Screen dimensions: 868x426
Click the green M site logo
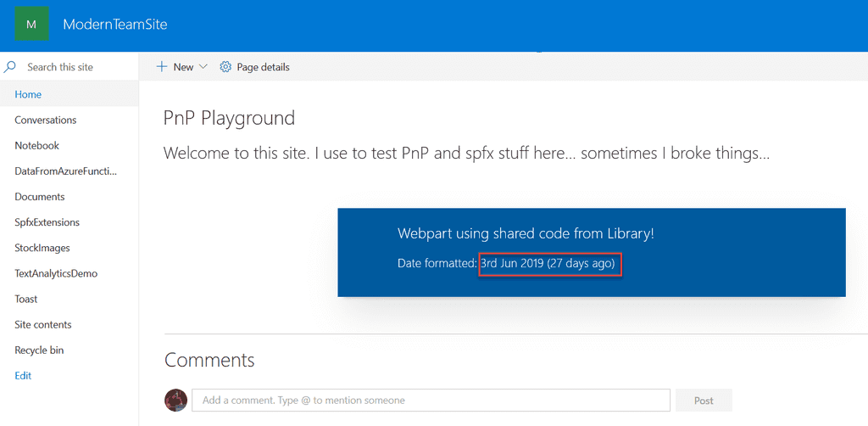[31, 24]
